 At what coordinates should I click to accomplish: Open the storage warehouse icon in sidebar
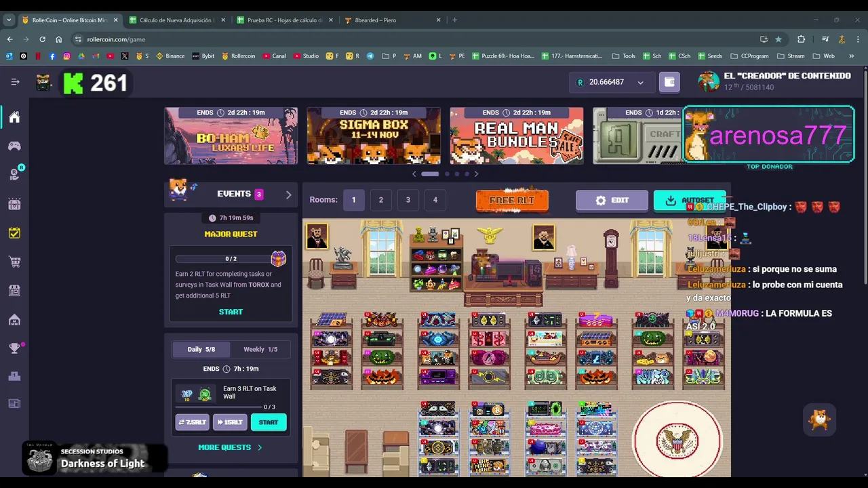(14, 319)
